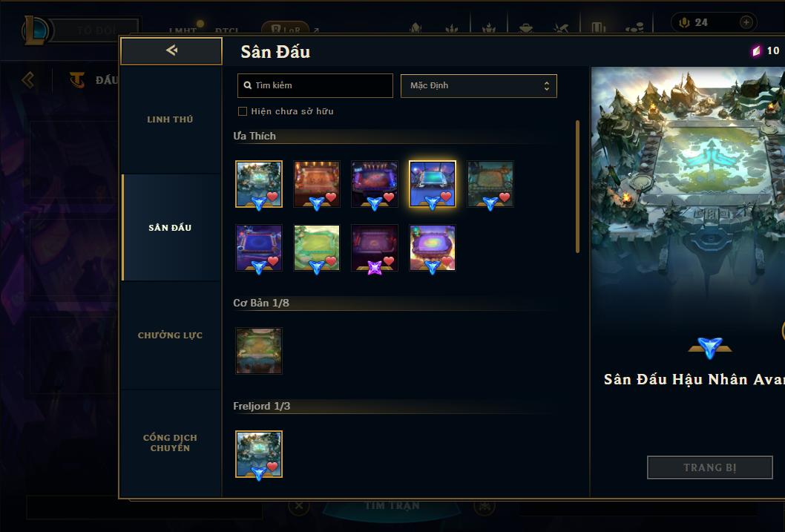Click the heart icon on the first favorite arena
785x532 pixels.
click(272, 196)
